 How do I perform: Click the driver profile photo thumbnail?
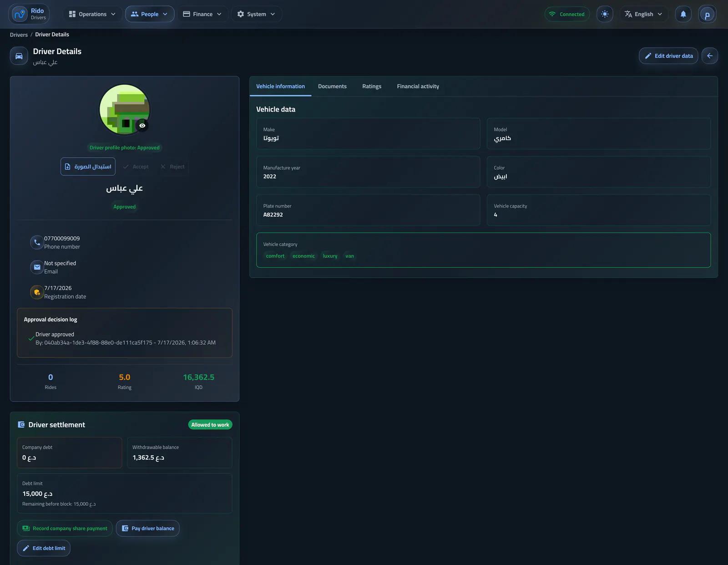click(124, 109)
